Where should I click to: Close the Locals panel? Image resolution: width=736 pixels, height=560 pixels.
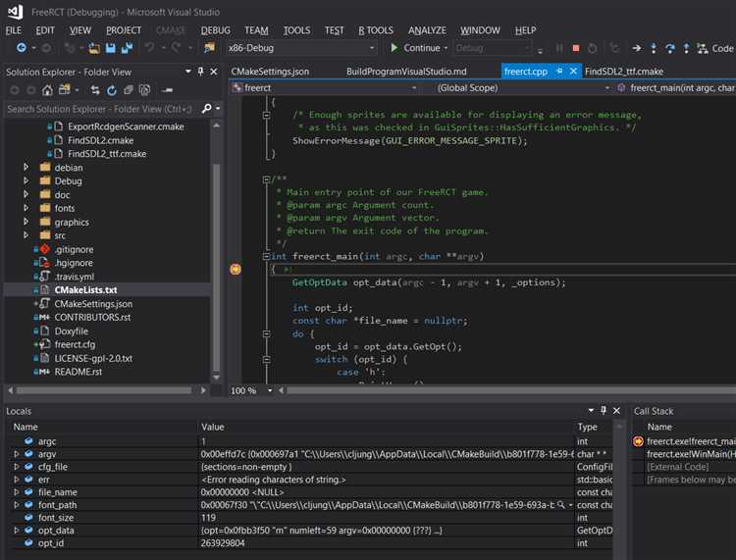click(x=617, y=411)
